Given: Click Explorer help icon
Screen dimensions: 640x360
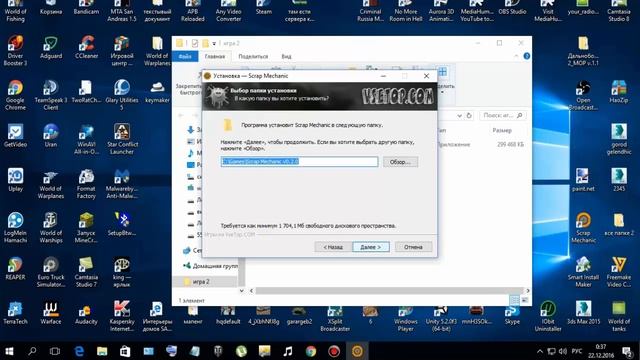Looking at the screenshot, I should tap(527, 56).
